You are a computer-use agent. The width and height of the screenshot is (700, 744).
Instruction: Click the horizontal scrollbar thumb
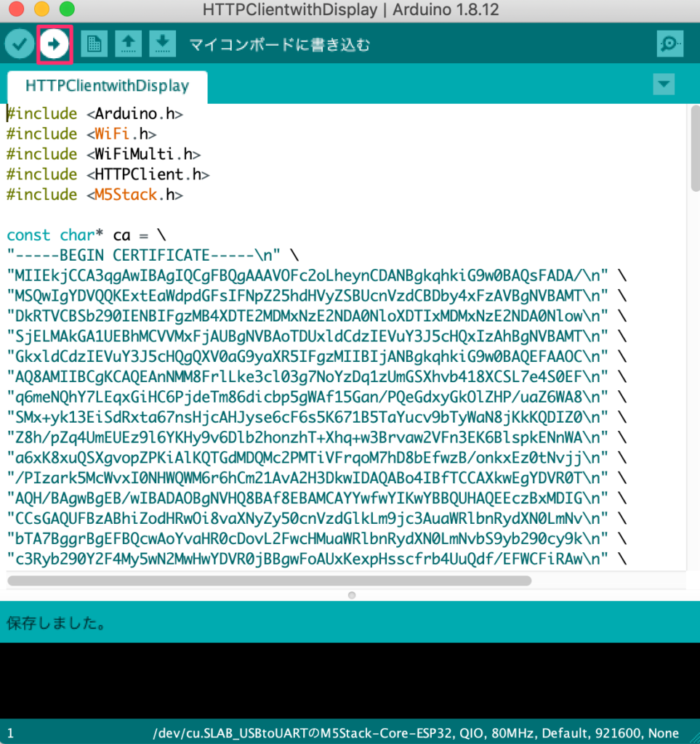[x=270, y=581]
